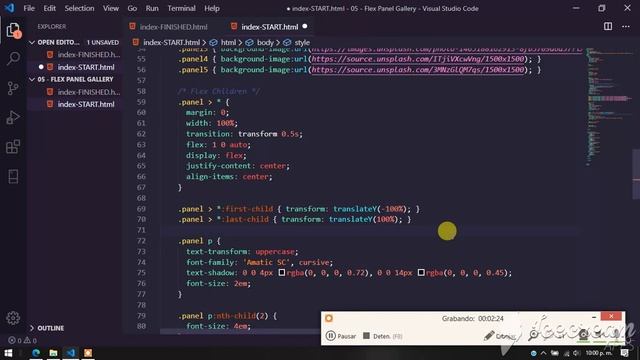Collapse the 05 - Flex Panel Gallery folder
Viewport: 640px width, 360px height.
[x=32, y=79]
